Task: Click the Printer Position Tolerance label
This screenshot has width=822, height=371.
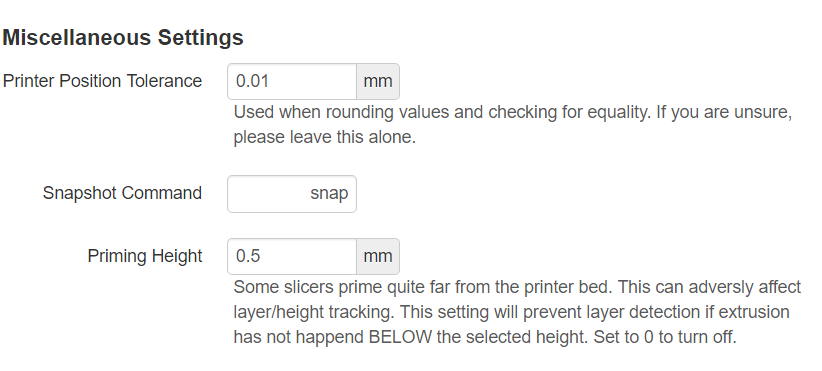Action: pyautogui.click(x=102, y=81)
